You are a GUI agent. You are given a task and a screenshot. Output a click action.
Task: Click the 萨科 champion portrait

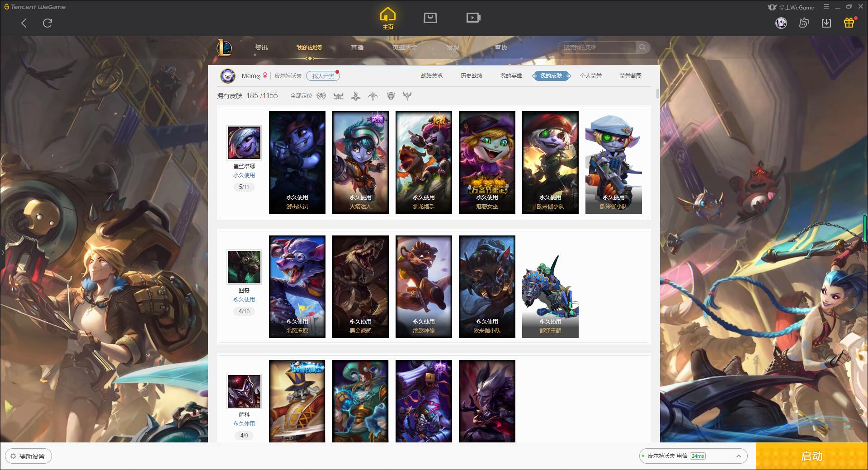(244, 391)
